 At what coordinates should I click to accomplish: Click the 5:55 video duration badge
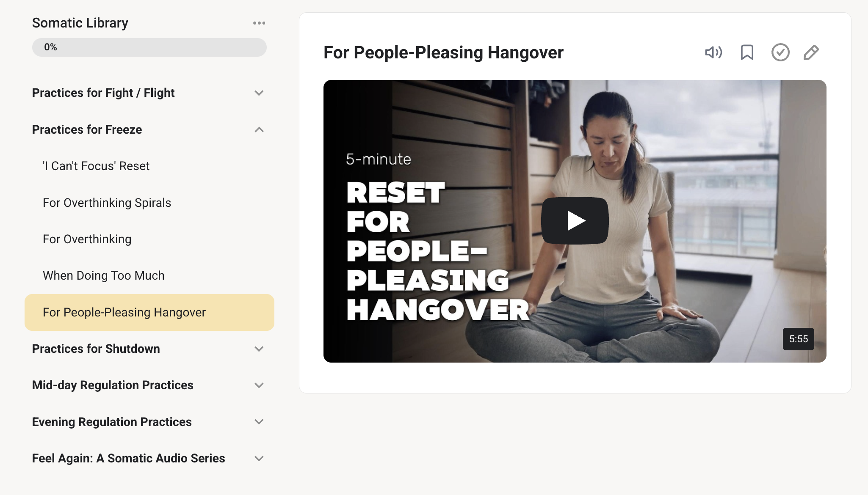(x=798, y=339)
